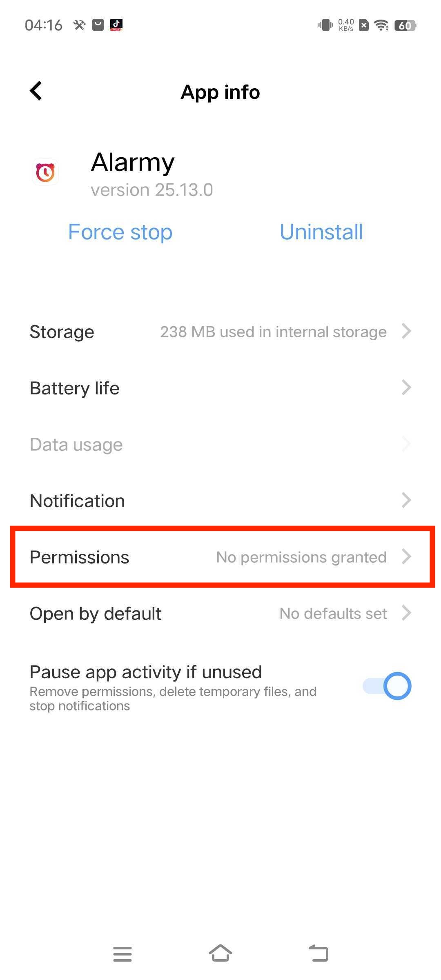Open the Notification settings row
Viewport: 441px width, 980px height.
(x=220, y=501)
